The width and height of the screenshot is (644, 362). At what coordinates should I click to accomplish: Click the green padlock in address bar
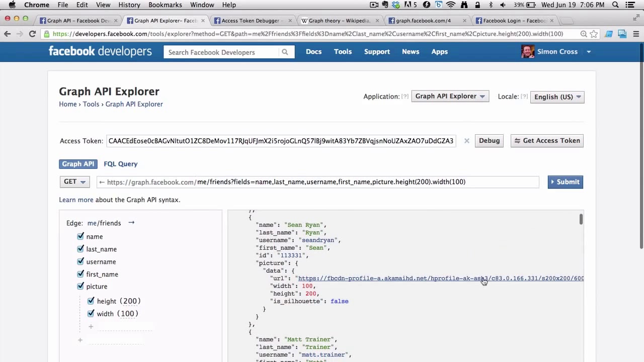47,34
